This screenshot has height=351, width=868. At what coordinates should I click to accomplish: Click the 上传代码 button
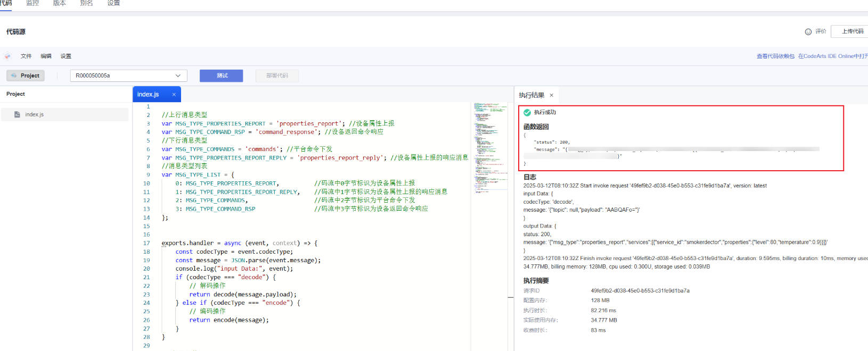pos(852,31)
